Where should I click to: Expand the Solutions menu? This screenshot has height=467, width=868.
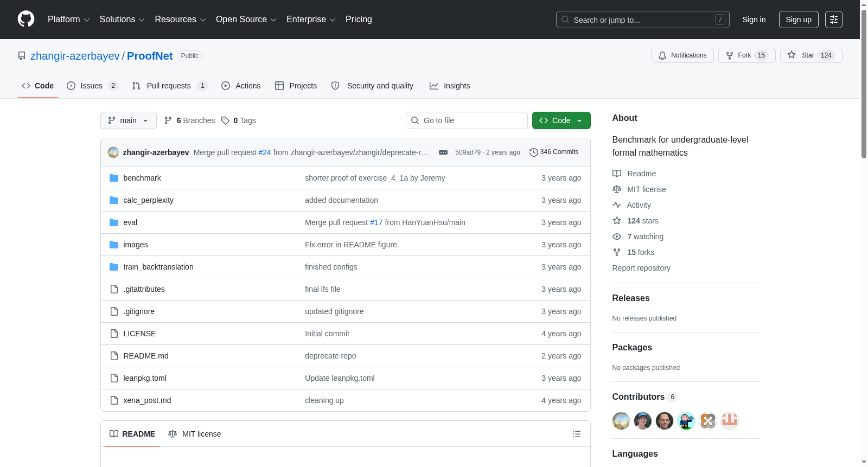[x=122, y=20]
